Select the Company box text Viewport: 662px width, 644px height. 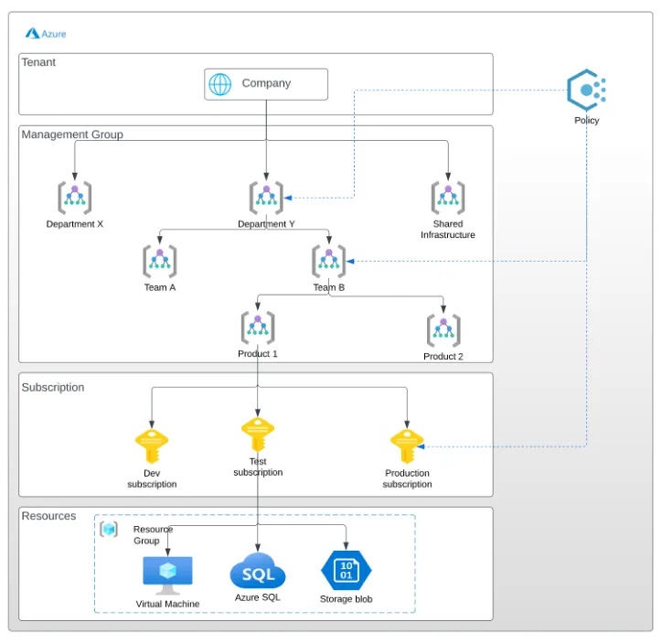[266, 83]
